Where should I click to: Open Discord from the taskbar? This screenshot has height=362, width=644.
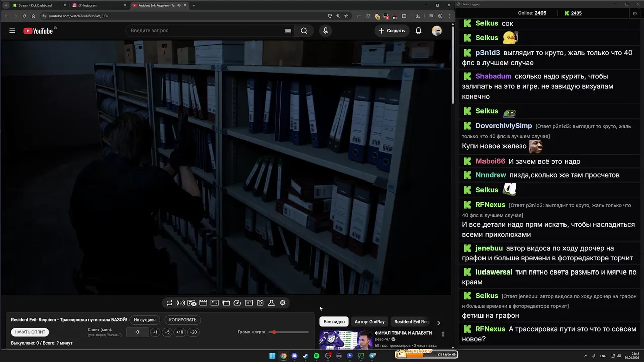click(294, 356)
